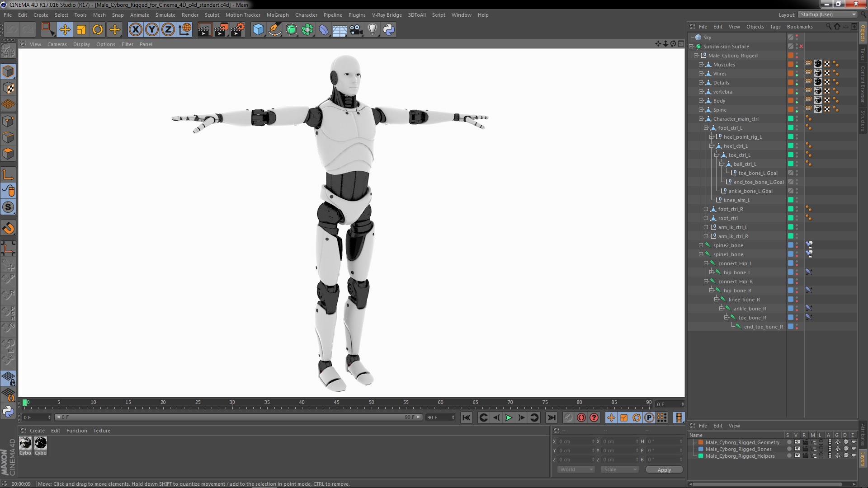This screenshot has height=488, width=868.
Task: Click Render View clapboard icon
Action: (204, 30)
